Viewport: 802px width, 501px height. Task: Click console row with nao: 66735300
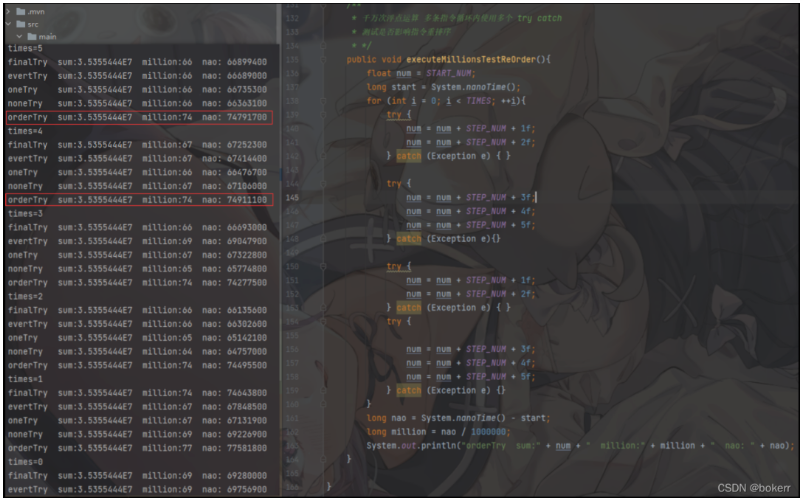(x=137, y=89)
